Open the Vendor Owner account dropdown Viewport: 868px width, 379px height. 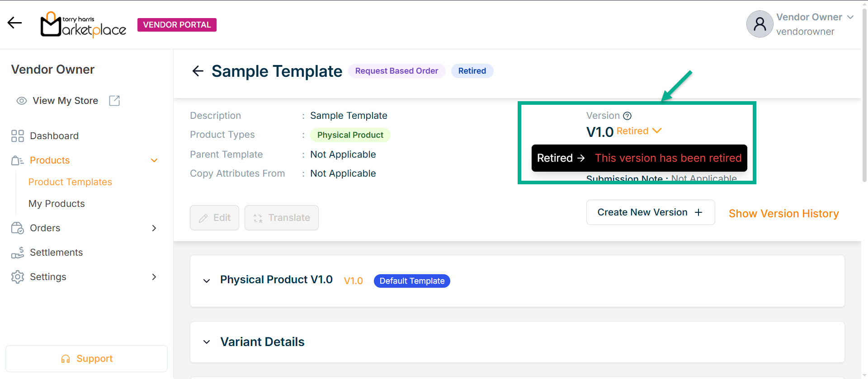click(850, 17)
